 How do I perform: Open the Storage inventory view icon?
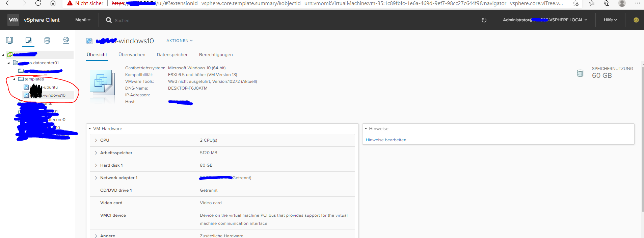47,41
